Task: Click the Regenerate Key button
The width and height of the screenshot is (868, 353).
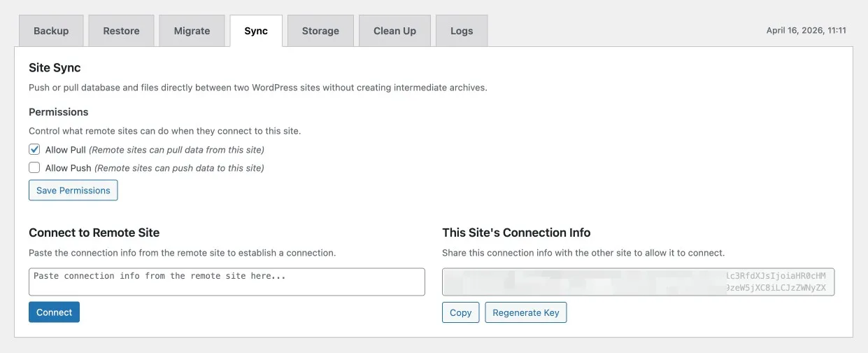Action: pos(526,312)
